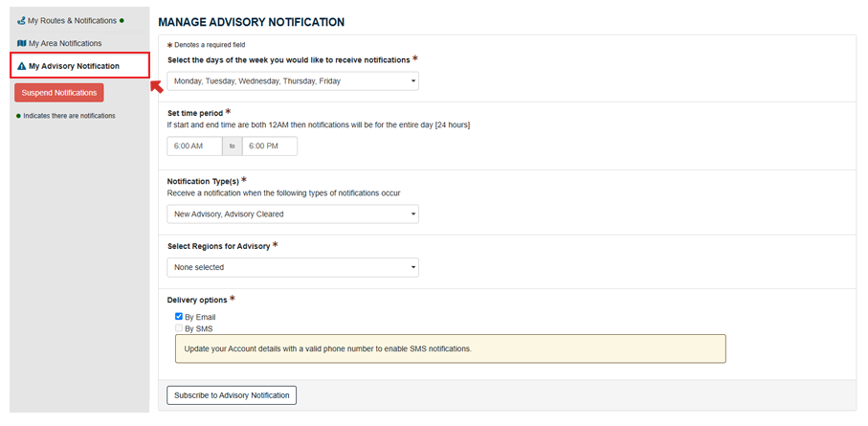
Task: Select My Advisory Notification menu item
Action: click(79, 65)
